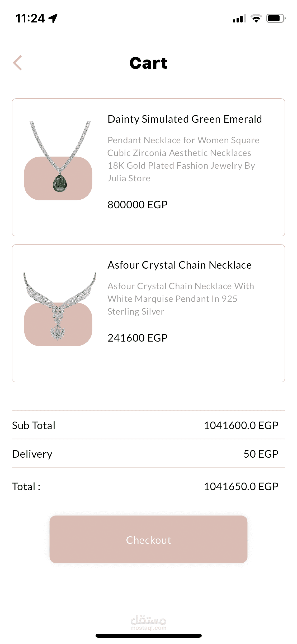Screen dimensions: 297x644
Task: Tap the mostaql.com watermark logo
Action: click(x=148, y=623)
